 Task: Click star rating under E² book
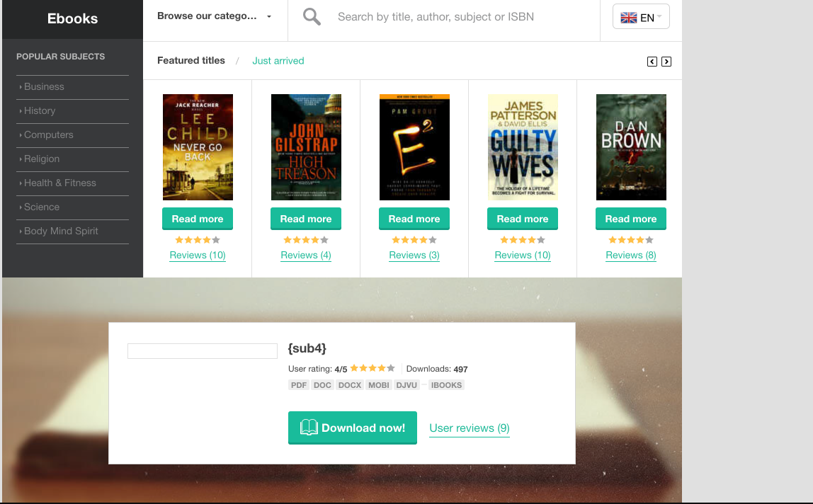414,240
